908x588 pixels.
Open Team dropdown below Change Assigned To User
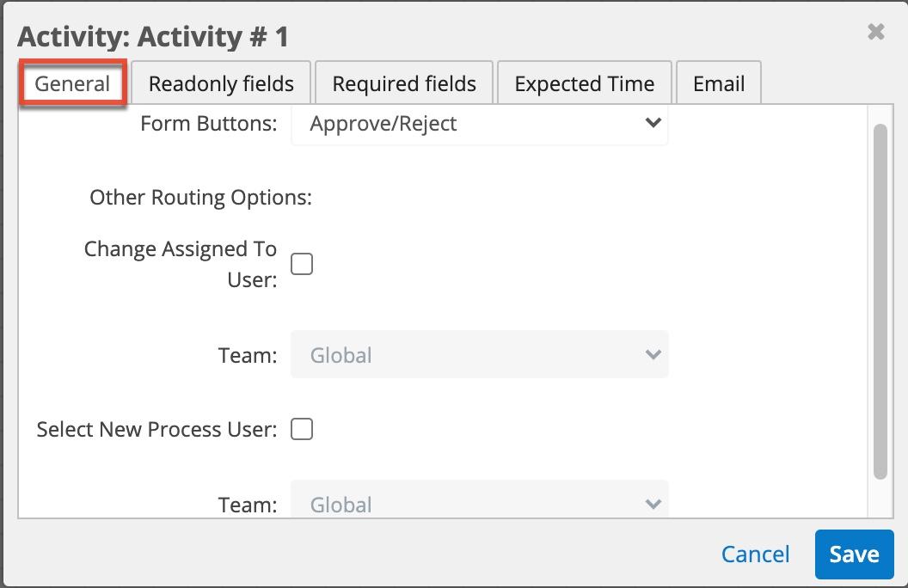click(x=479, y=355)
